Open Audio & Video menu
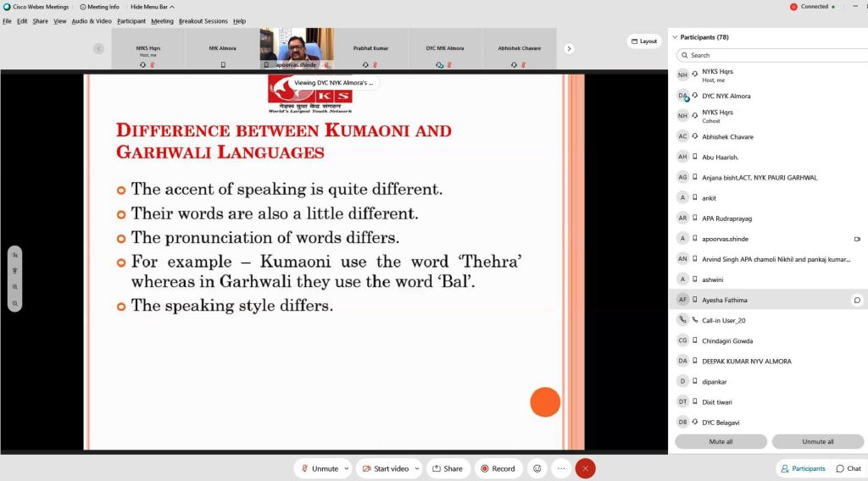This screenshot has height=481, width=868. coord(92,21)
